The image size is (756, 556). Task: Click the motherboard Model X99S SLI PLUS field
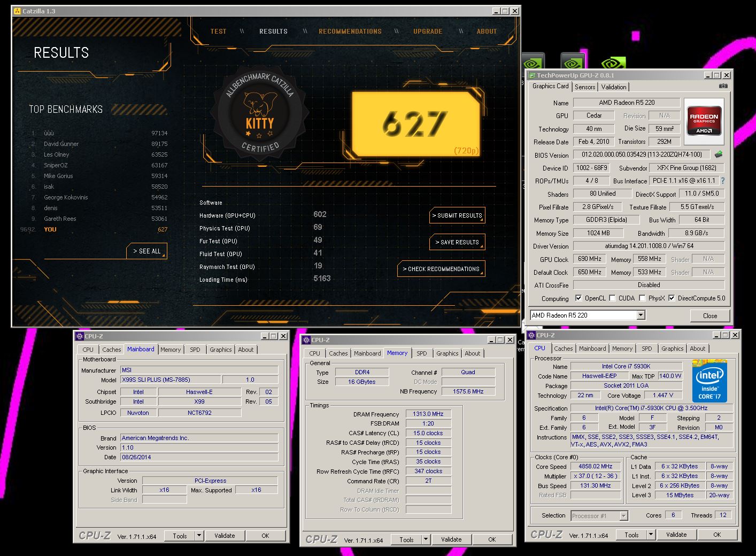[170, 380]
